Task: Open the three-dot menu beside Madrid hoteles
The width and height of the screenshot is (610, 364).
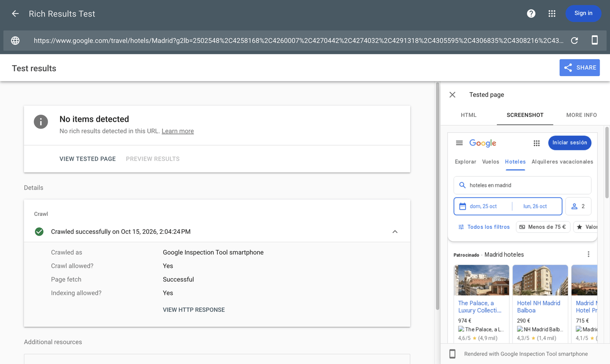Action: point(588,254)
